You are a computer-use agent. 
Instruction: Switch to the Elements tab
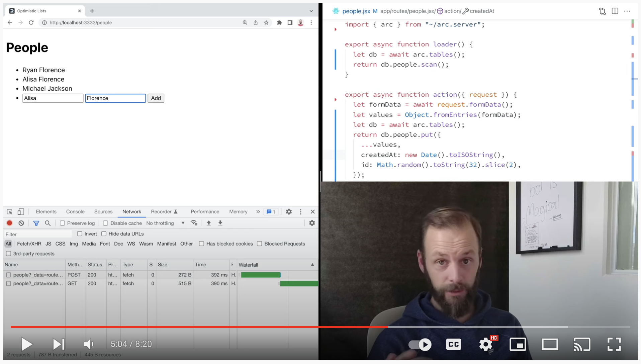[x=46, y=212]
